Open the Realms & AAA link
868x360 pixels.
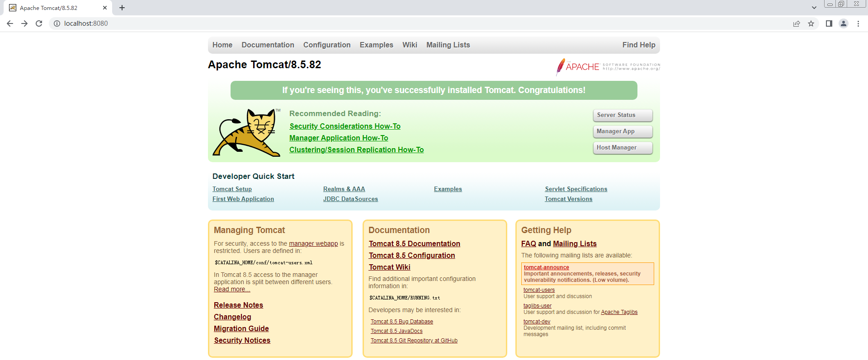[344, 189]
